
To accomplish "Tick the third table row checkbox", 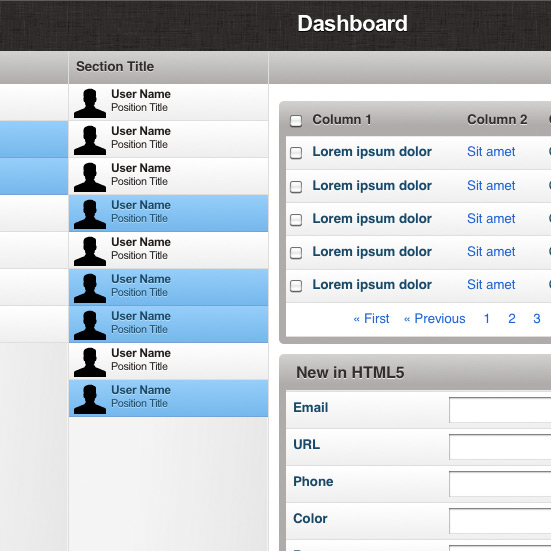I will click(x=296, y=220).
